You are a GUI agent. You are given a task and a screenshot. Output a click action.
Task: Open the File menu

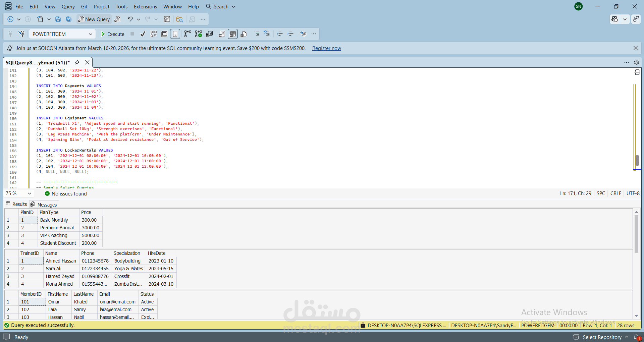click(x=19, y=6)
